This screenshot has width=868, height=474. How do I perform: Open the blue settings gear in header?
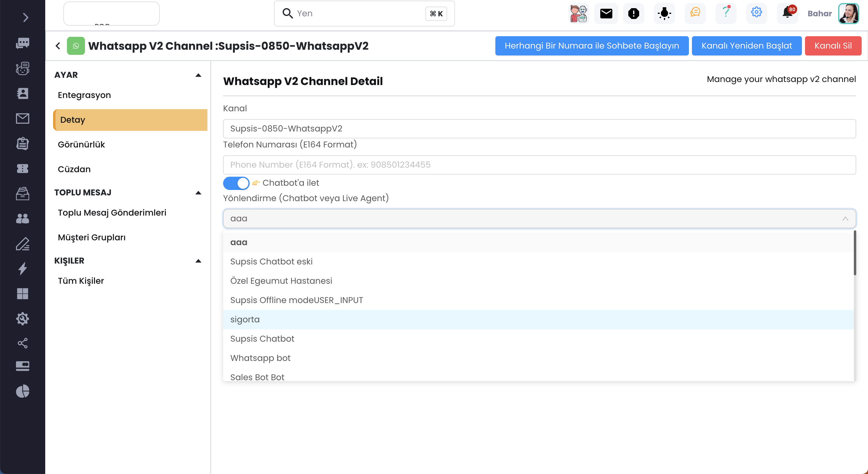[x=756, y=14]
